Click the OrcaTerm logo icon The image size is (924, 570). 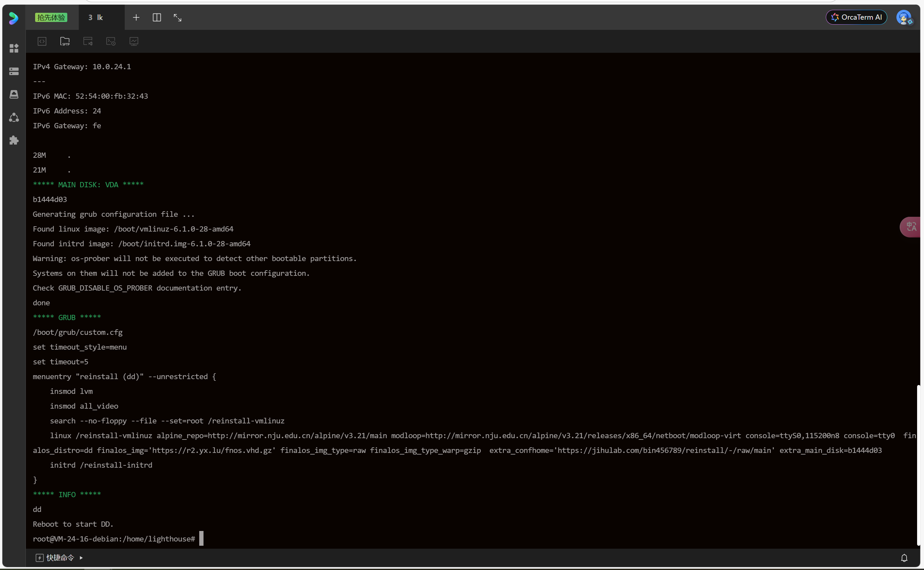(13, 18)
